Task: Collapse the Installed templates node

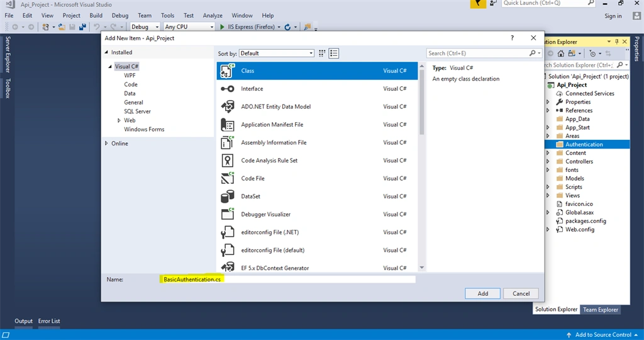Action: click(x=106, y=52)
